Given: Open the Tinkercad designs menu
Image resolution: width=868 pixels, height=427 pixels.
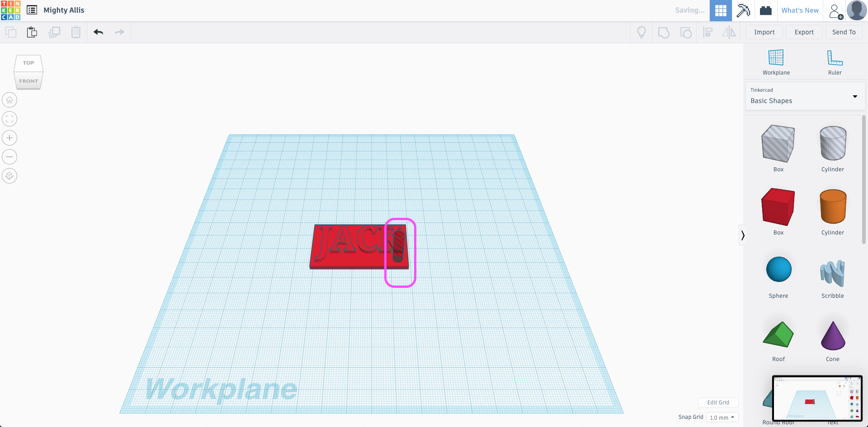Looking at the screenshot, I should tap(32, 10).
